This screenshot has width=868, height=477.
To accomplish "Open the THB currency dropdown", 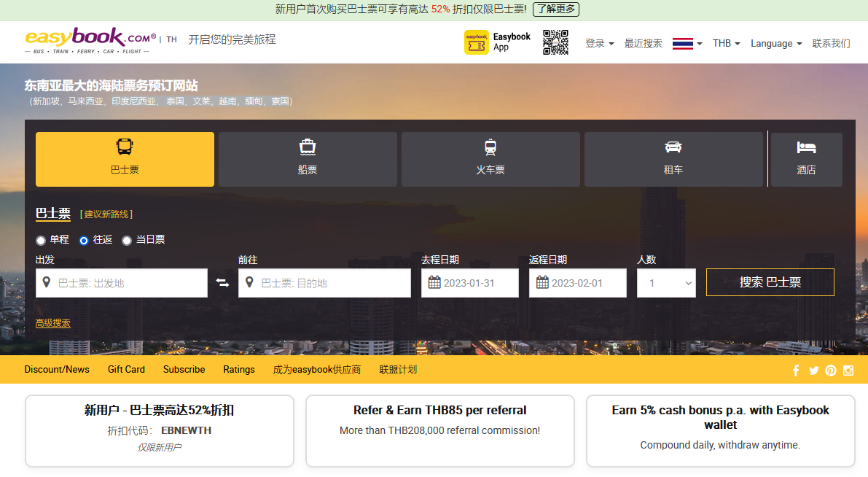I will tap(726, 43).
